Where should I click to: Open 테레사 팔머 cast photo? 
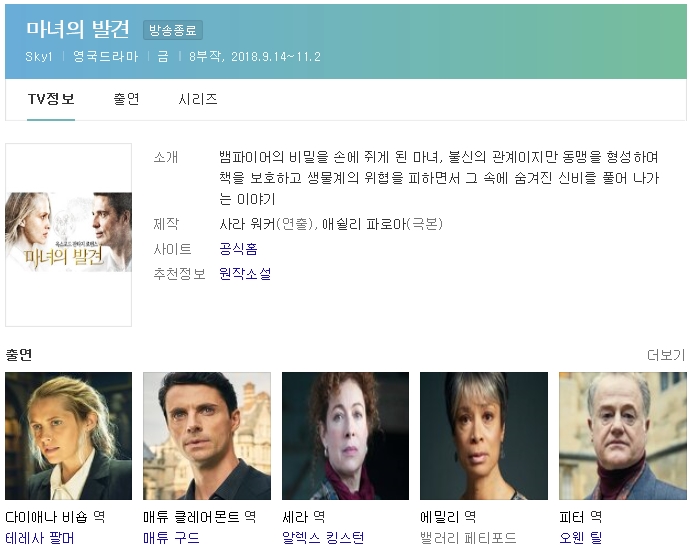tap(69, 436)
